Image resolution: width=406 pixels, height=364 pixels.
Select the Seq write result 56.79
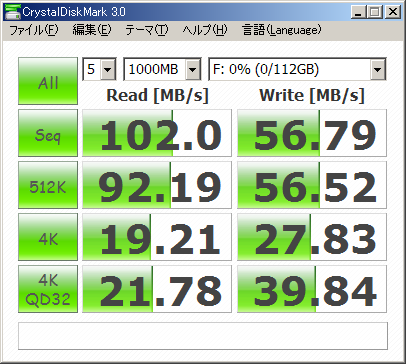tap(312, 133)
